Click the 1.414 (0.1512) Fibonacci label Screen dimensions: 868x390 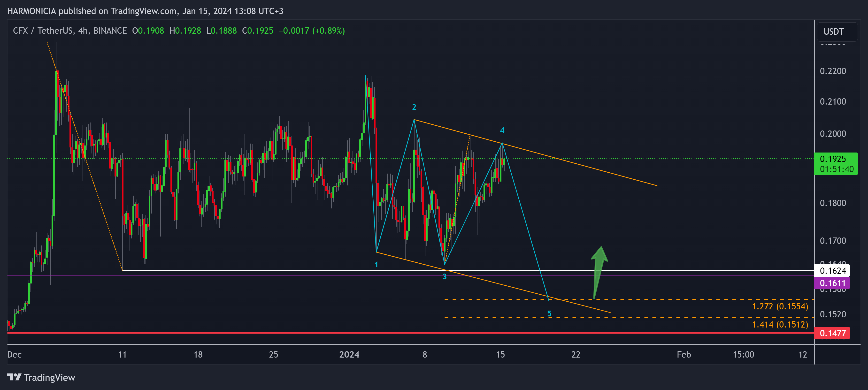click(780, 325)
